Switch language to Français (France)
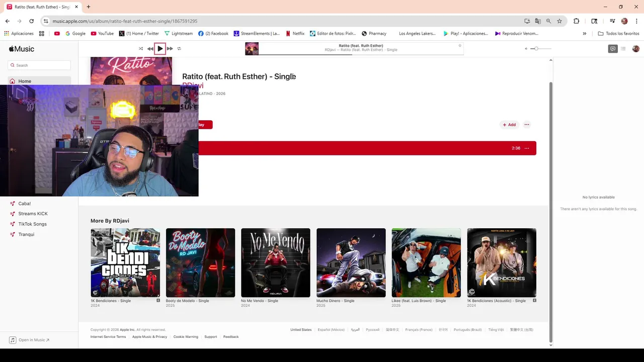Viewport: 644px width, 362px height. coord(419,330)
